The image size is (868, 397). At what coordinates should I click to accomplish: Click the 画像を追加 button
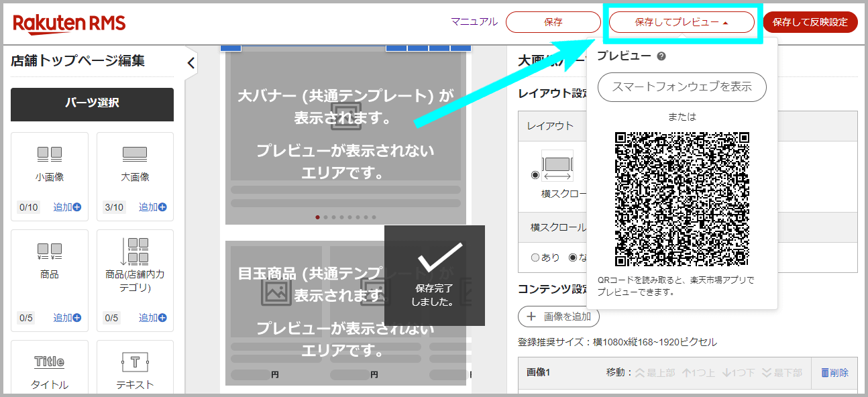click(559, 317)
